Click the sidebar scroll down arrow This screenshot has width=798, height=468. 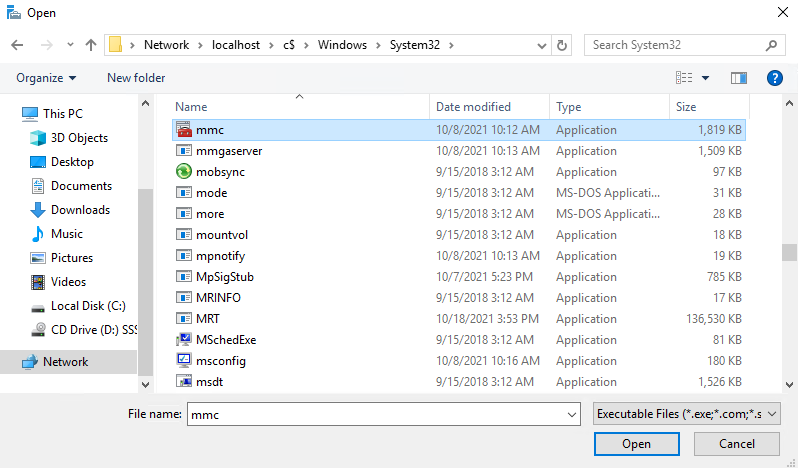pyautogui.click(x=146, y=385)
